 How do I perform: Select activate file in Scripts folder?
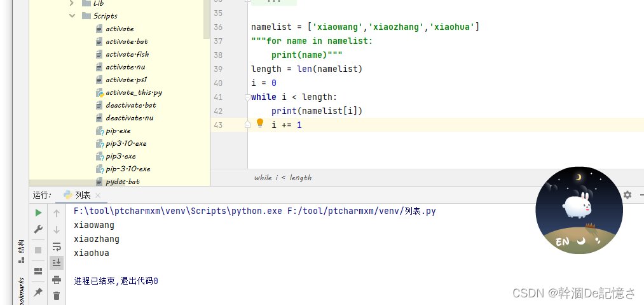click(x=120, y=29)
